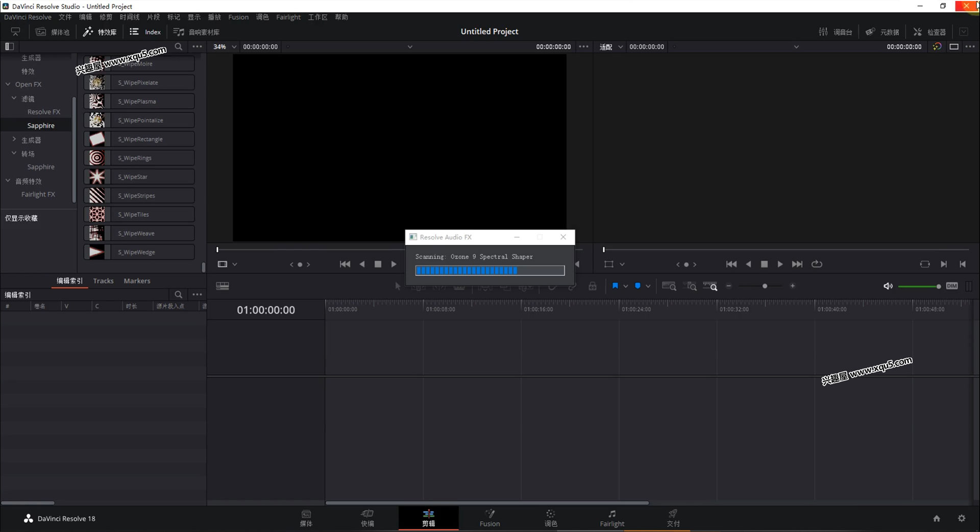
Task: Close the Resolve Audio FX dialog
Action: (x=563, y=237)
